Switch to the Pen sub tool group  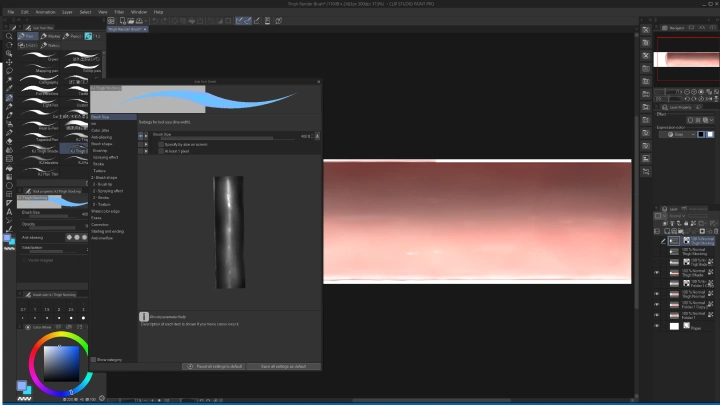27,36
